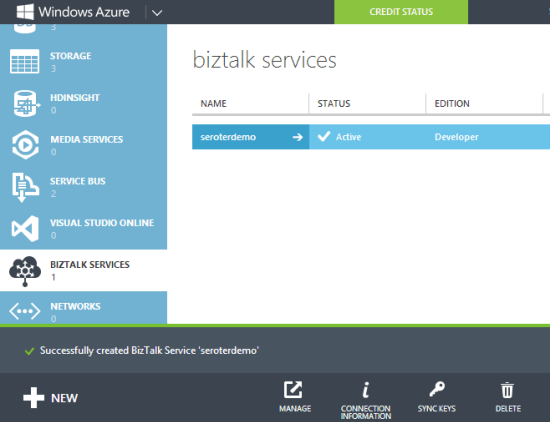Click the SYNC KEYS label
The height and width of the screenshot is (422, 550).
coord(437,409)
